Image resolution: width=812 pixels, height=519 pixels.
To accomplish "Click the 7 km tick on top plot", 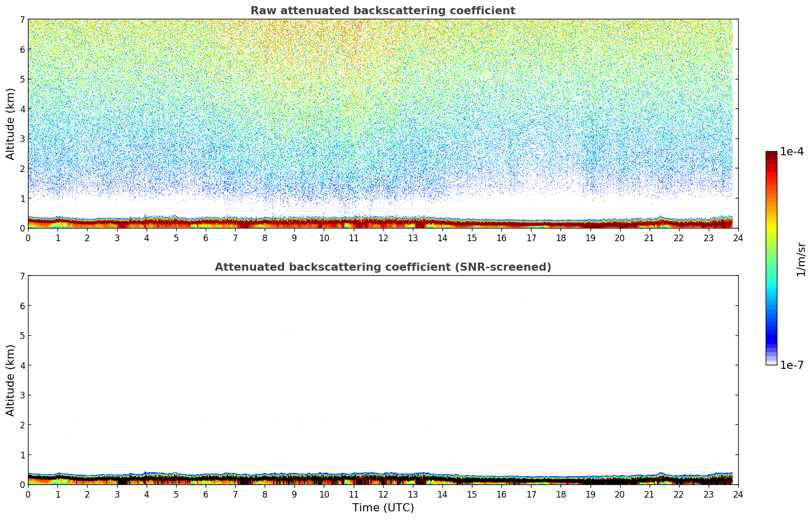I will (x=22, y=20).
